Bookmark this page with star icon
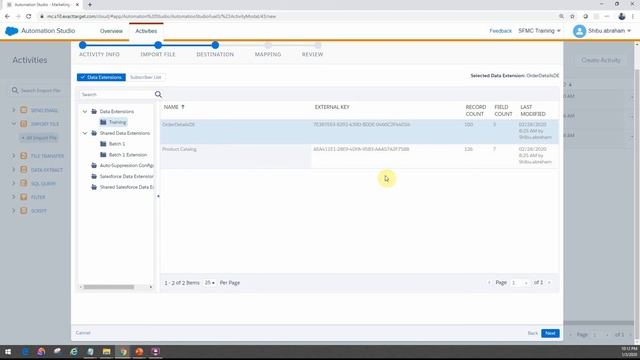 572,16
